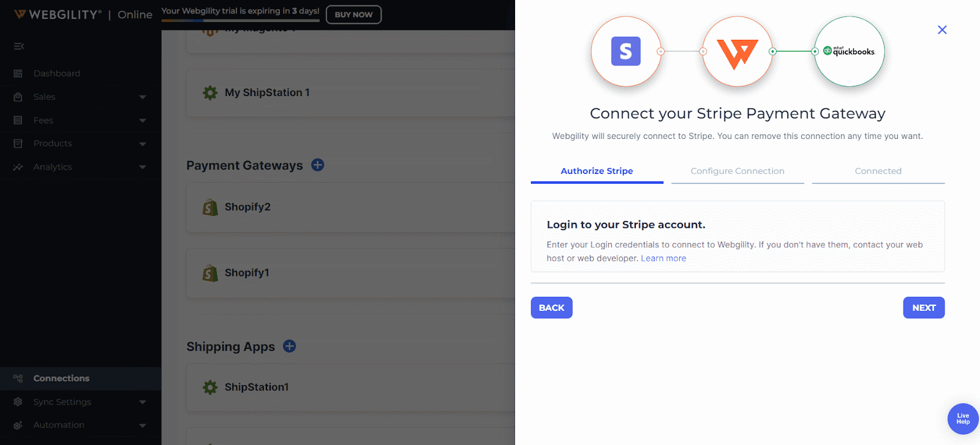
Task: Select the Authorize Stripe tab
Action: pos(597,171)
